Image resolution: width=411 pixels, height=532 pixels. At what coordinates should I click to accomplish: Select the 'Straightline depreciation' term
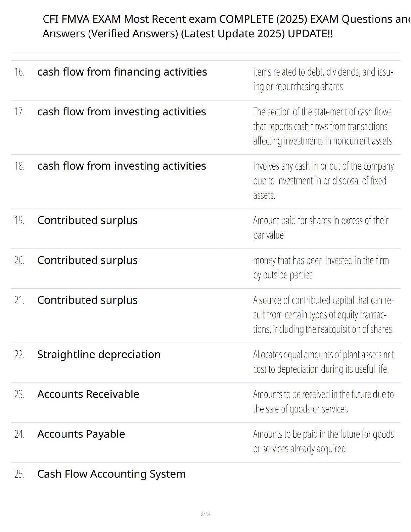(x=99, y=354)
